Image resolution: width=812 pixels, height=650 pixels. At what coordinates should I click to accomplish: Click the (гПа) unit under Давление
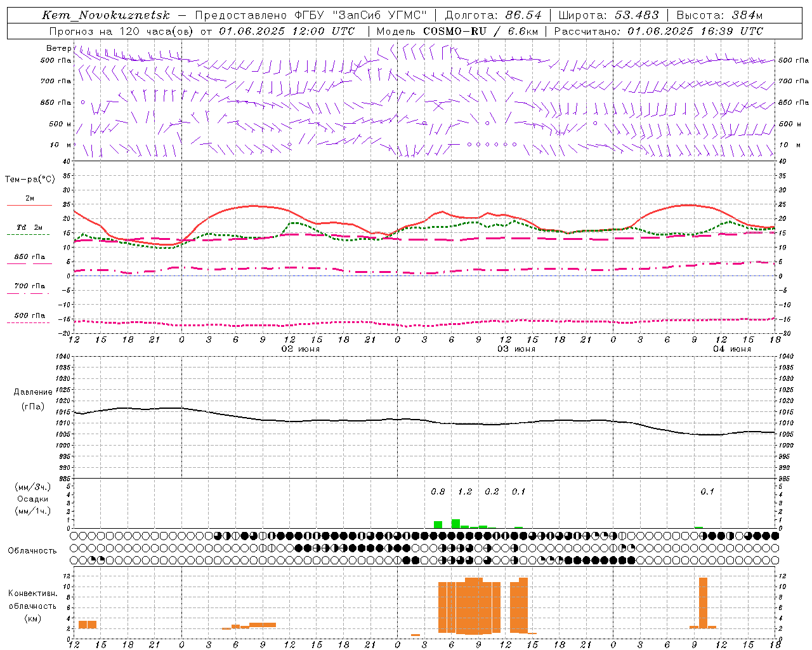(32, 407)
